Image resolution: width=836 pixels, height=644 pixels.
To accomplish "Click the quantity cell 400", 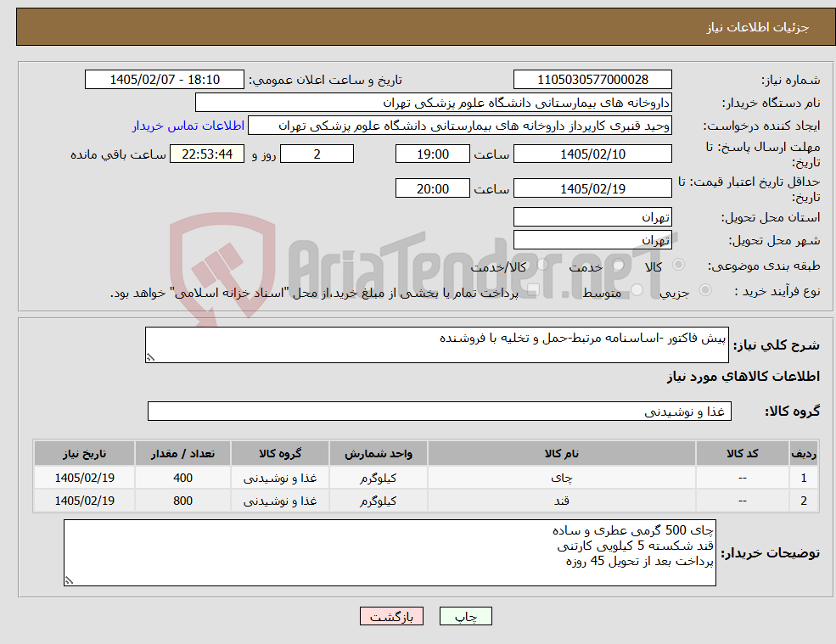I will tap(182, 478).
